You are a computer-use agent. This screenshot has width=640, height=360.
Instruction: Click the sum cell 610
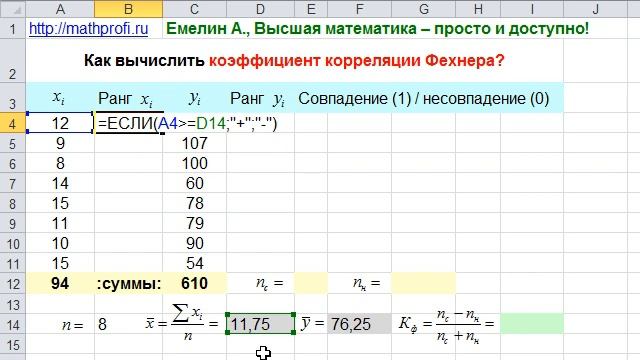[195, 283]
